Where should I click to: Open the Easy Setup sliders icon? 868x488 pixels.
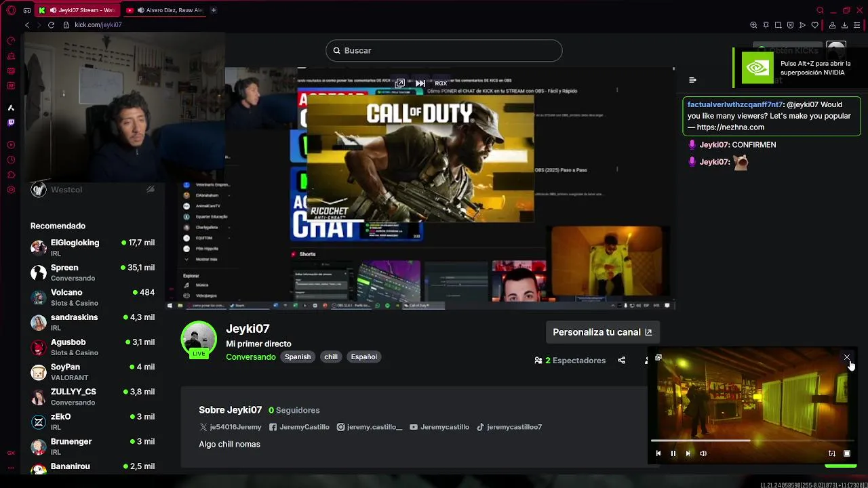856,25
